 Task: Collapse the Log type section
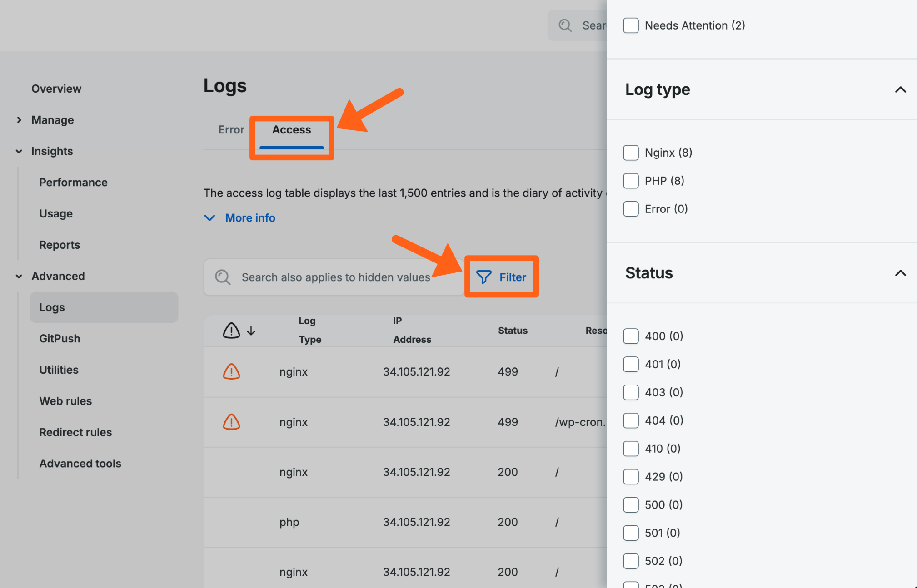tap(900, 90)
